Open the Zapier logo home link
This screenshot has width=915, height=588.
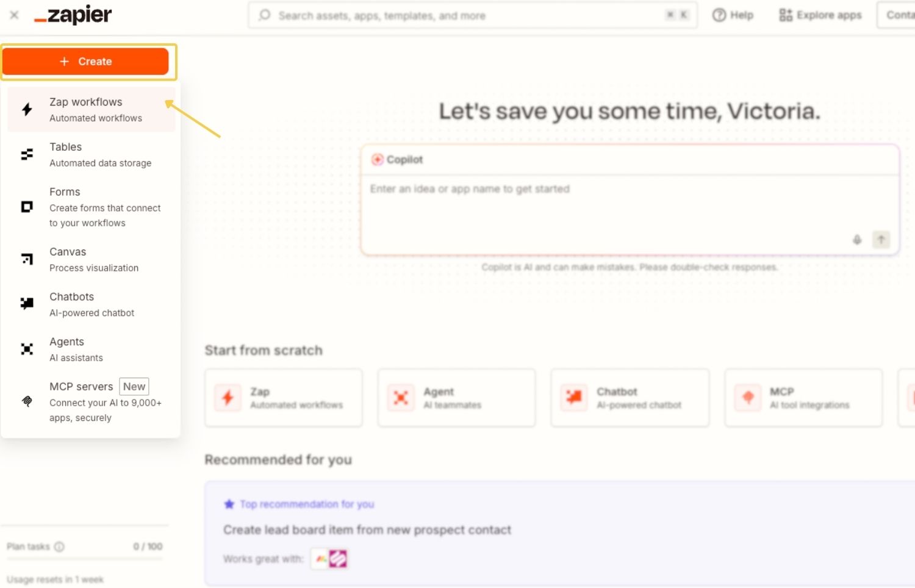click(73, 15)
